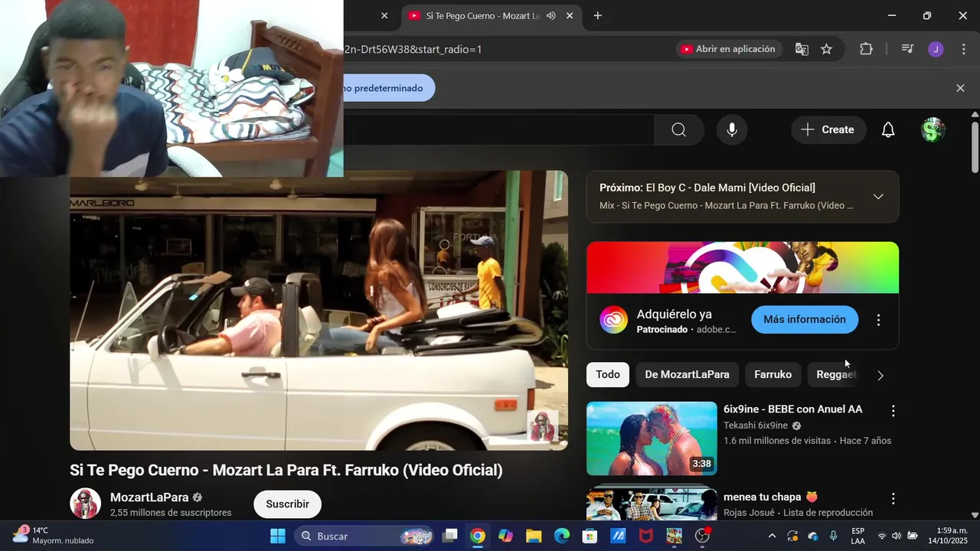
Task: Open the Google Translate page icon
Action: pos(802,49)
